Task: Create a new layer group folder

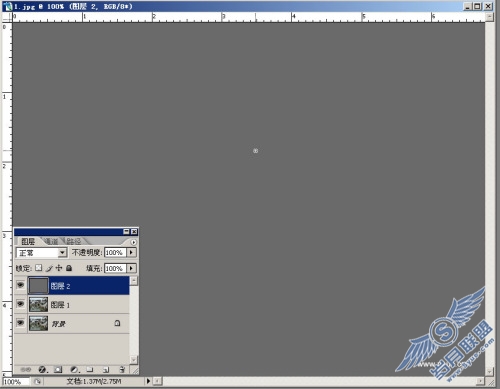Action: 90,369
